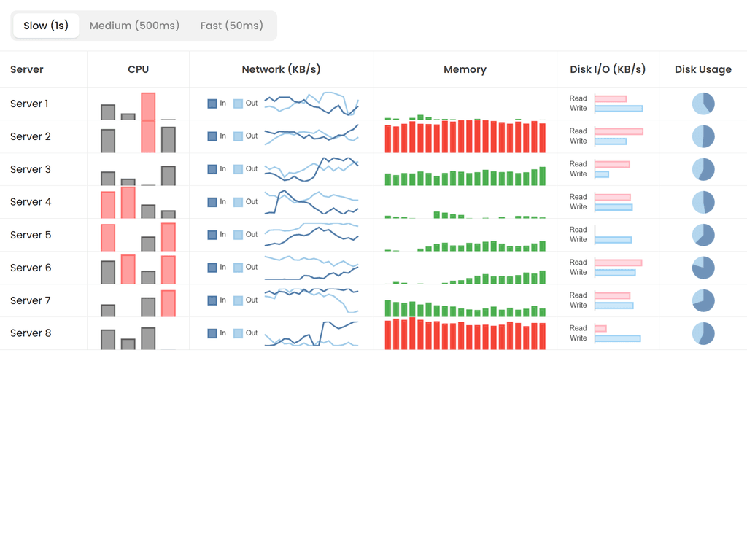Switch to Medium (500ms) refresh rate
Screen dimensions: 747x560
(134, 25)
